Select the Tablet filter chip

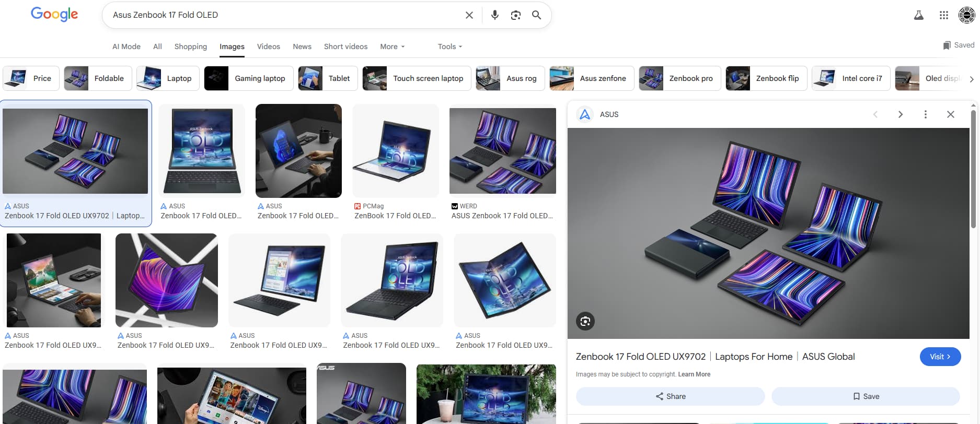point(328,78)
